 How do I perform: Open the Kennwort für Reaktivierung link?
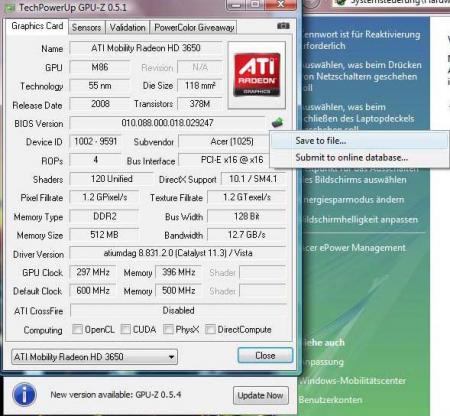click(x=362, y=40)
